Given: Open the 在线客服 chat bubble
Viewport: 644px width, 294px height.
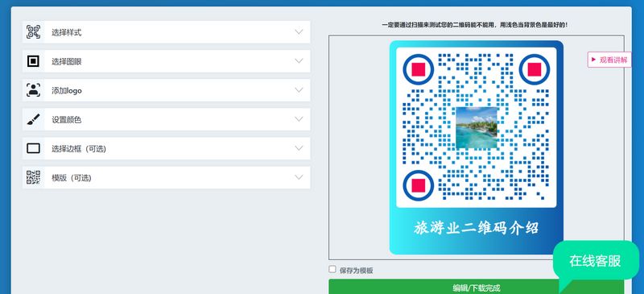Looking at the screenshot, I should coord(596,261).
